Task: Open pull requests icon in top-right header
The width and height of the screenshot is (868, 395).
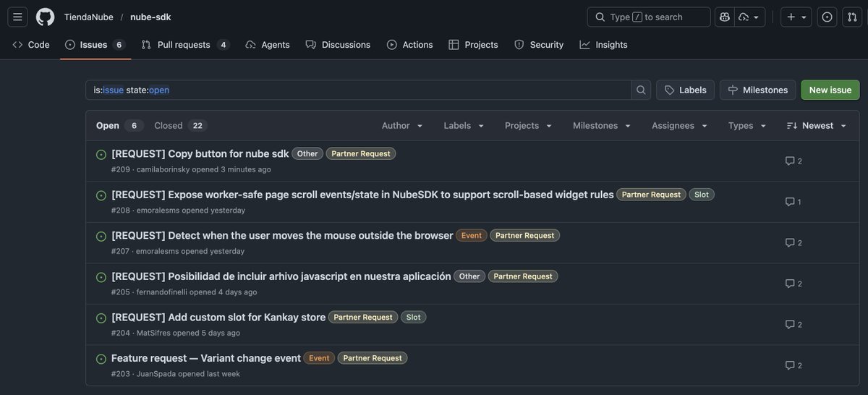Action: coord(852,17)
